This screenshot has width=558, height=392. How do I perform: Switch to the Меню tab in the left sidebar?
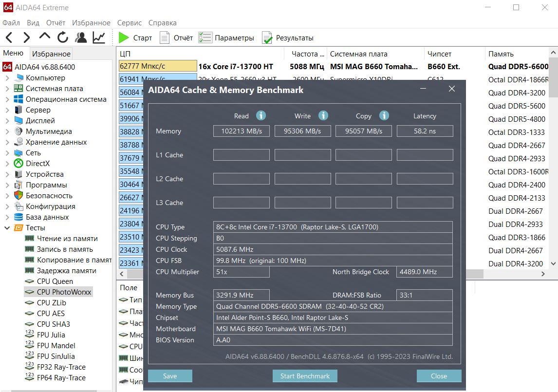coord(13,53)
